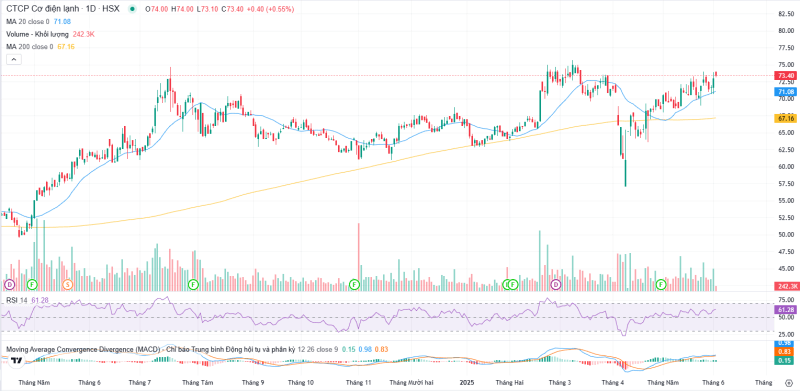Select the Volume - Khối lượng legend

pos(38,34)
